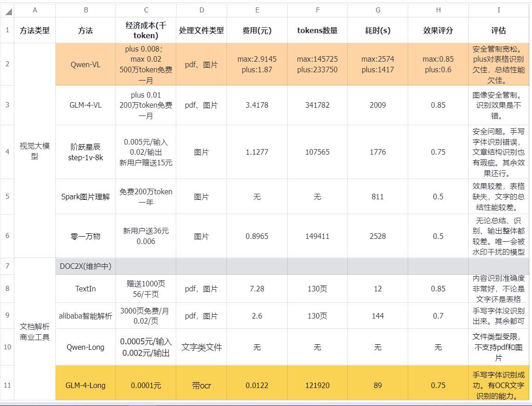The width and height of the screenshot is (532, 406).
Task: Select the 3000页免费/月 cost cell
Action: tap(146, 316)
